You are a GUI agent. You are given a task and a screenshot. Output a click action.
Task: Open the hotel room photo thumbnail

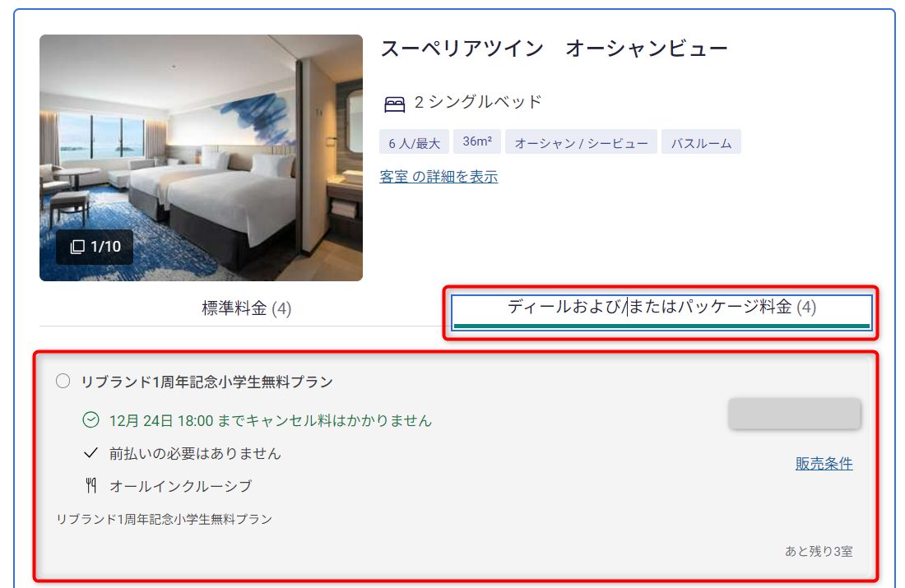[x=201, y=158]
